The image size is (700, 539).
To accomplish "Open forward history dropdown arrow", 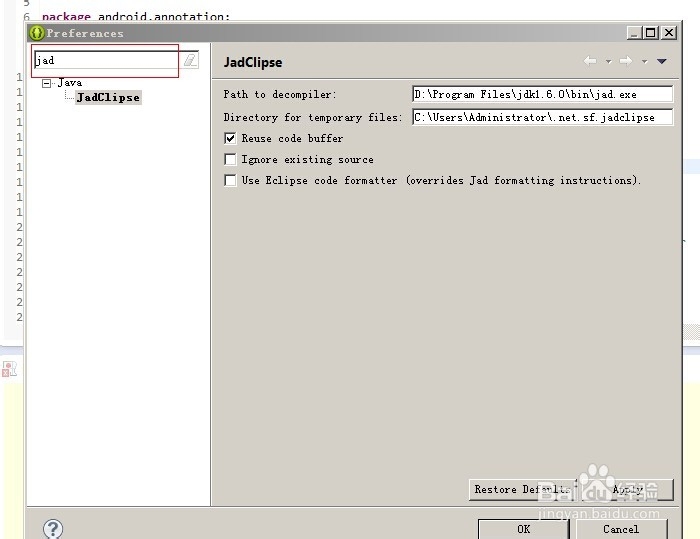I will [644, 62].
